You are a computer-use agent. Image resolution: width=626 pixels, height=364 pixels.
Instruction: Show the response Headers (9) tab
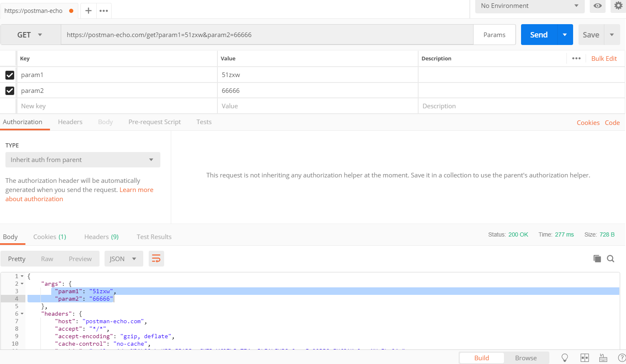101,237
